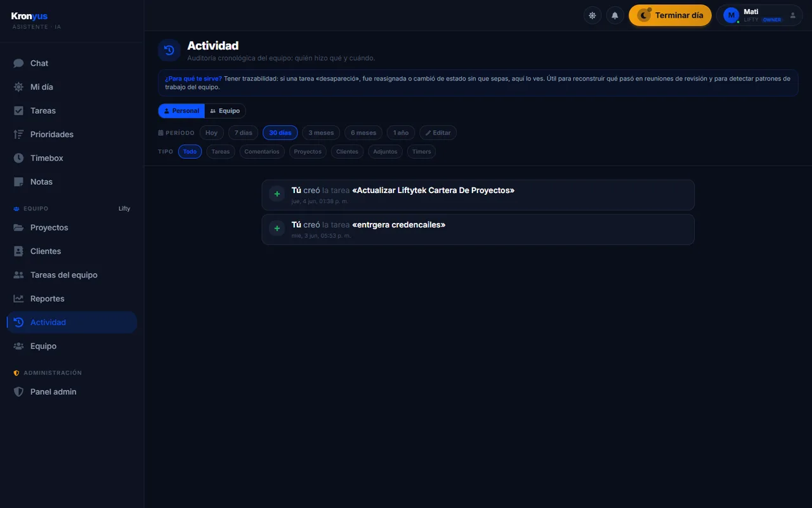Click the clock icon beside Timebox
Screen dimensions: 812x508
point(18,158)
